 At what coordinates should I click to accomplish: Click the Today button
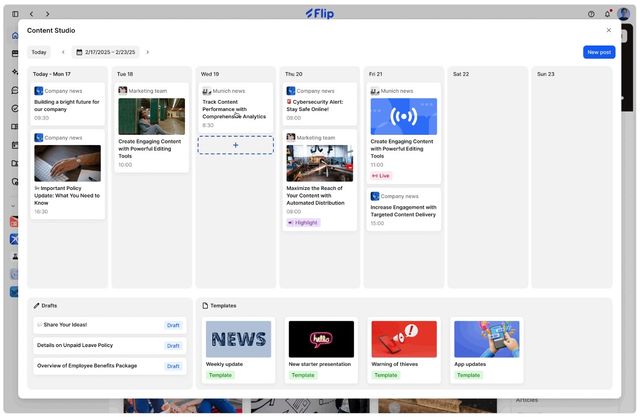click(x=39, y=52)
